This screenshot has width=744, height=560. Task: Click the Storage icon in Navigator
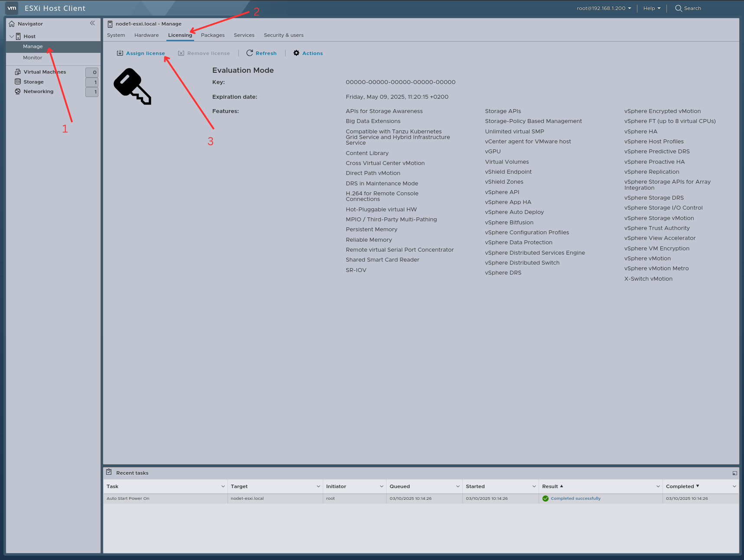[x=17, y=81]
